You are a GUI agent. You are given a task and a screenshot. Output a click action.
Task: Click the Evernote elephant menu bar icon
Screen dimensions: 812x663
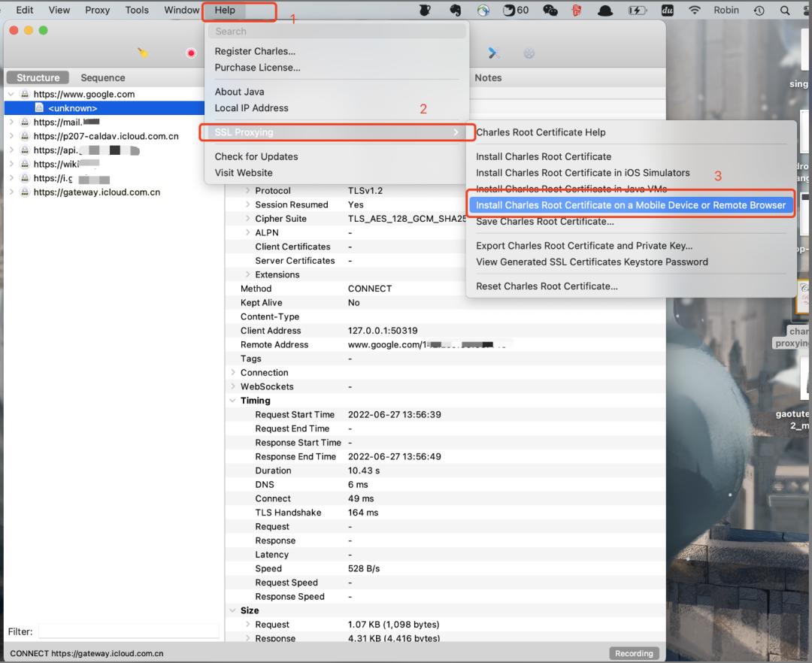click(455, 11)
